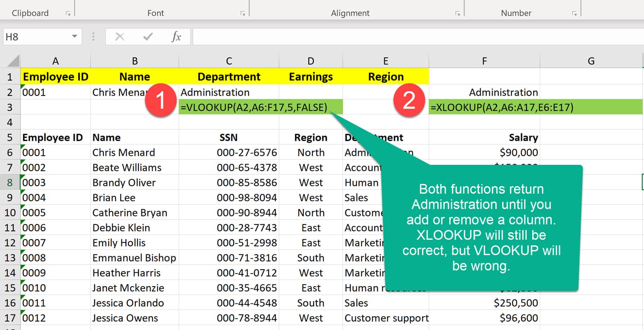Open the Clipboard dialog launcher
Image resolution: width=644 pixels, height=330 pixels.
pos(68,13)
